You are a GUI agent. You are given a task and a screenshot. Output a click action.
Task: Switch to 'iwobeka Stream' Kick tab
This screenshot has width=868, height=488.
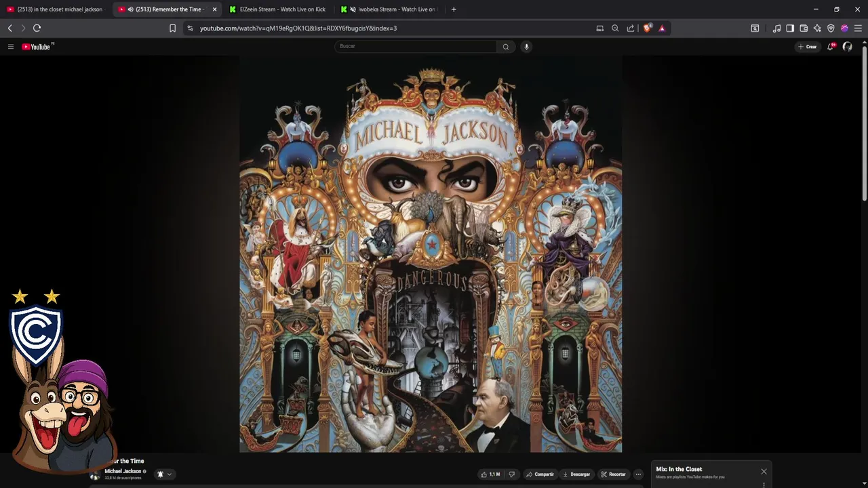pyautogui.click(x=390, y=9)
